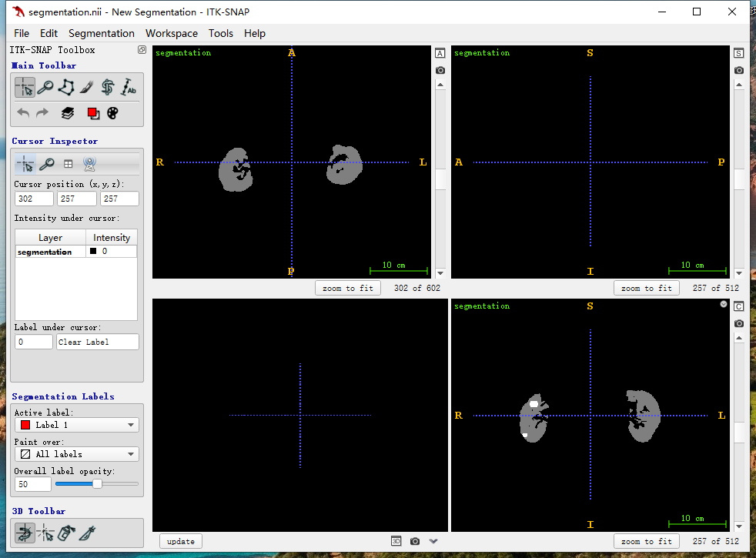Click zoom to fit under coronal view
This screenshot has width=756, height=558.
pos(646,541)
